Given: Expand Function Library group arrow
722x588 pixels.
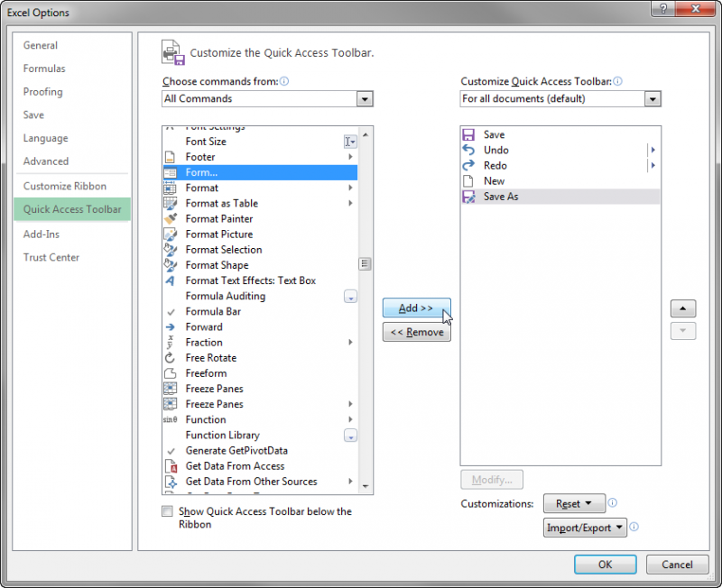Looking at the screenshot, I should [x=350, y=436].
